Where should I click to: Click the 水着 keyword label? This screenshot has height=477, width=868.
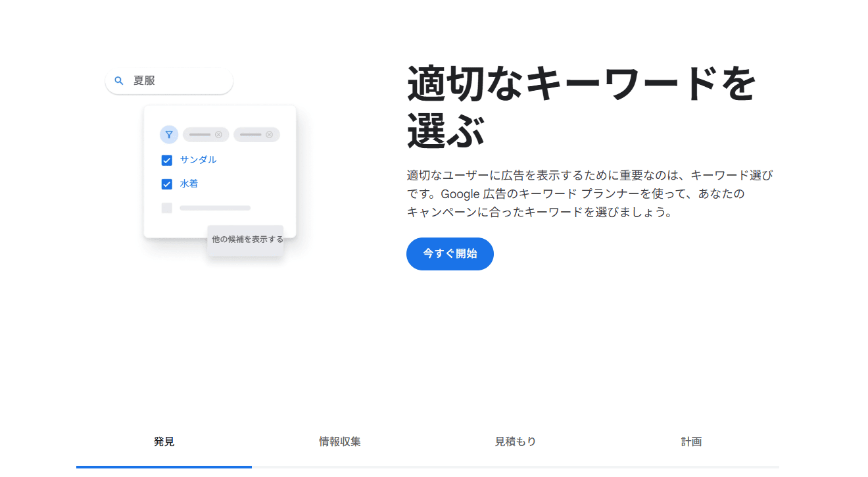pyautogui.click(x=189, y=184)
